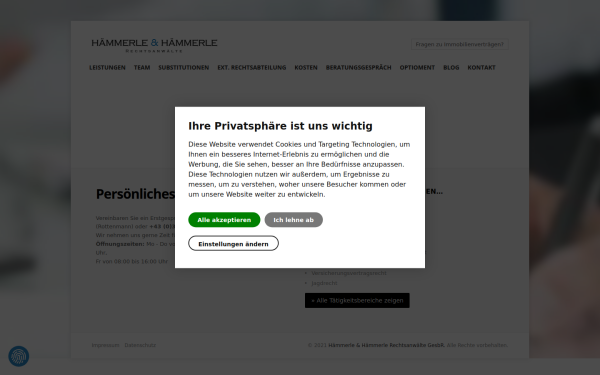Click the Öffnungszeiten text
This screenshot has height=375, width=600.
(x=120, y=244)
